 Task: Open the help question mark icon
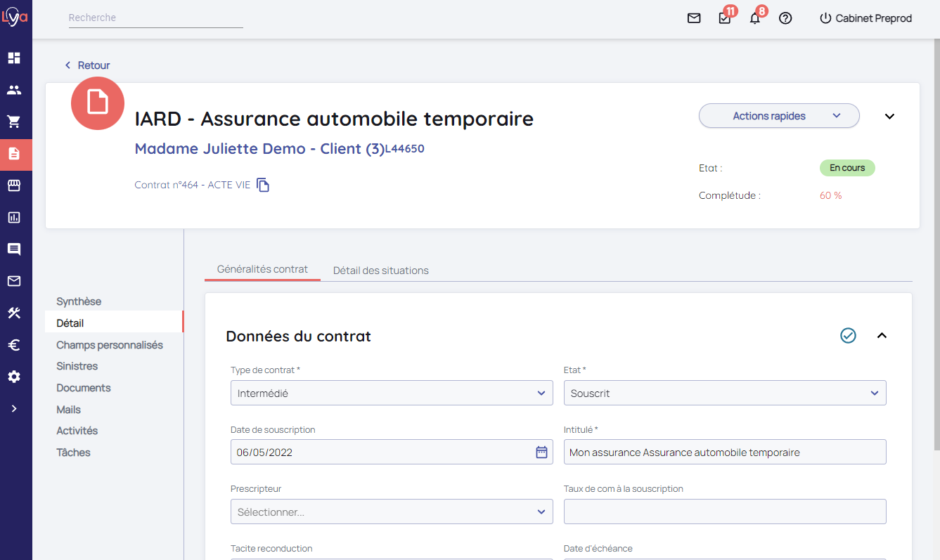[x=785, y=19]
